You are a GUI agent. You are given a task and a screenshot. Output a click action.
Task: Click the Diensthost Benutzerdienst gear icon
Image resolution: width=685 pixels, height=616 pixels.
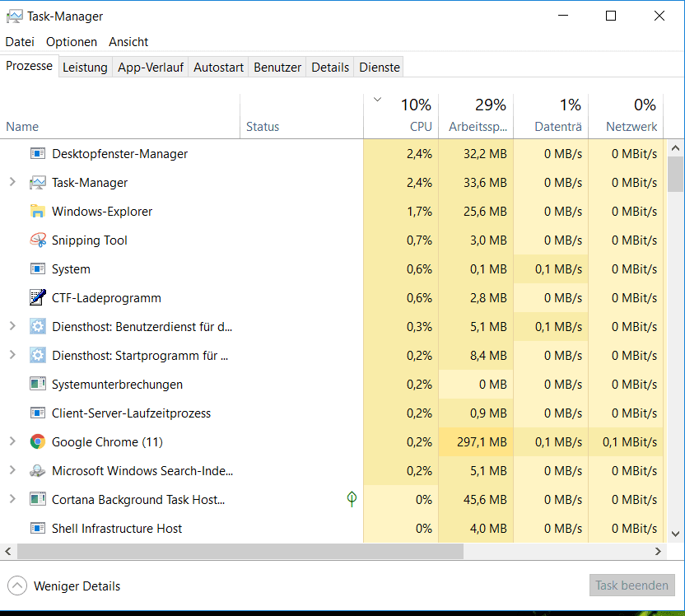pos(38,326)
